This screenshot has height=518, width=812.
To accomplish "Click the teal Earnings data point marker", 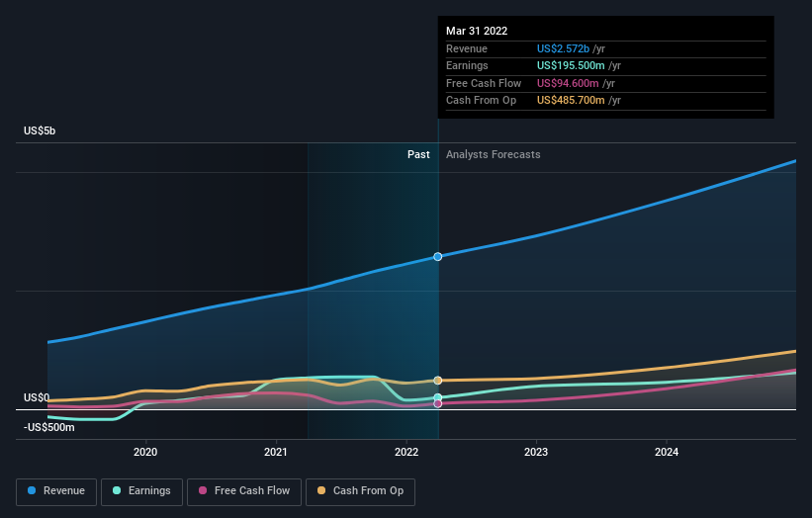I will pos(437,397).
